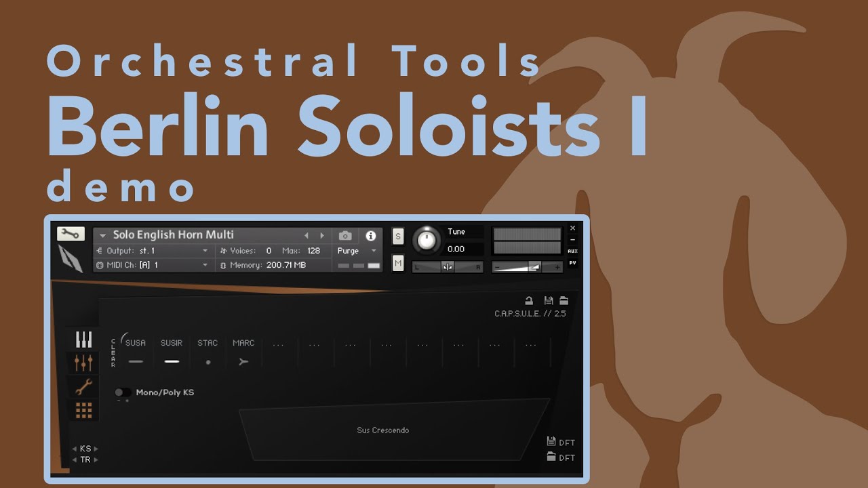Select the SUSIR articulation slot

click(x=172, y=352)
